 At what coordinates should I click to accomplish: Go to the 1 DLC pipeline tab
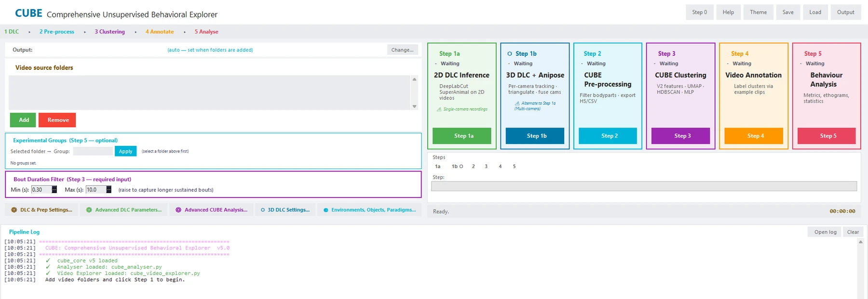click(x=12, y=32)
